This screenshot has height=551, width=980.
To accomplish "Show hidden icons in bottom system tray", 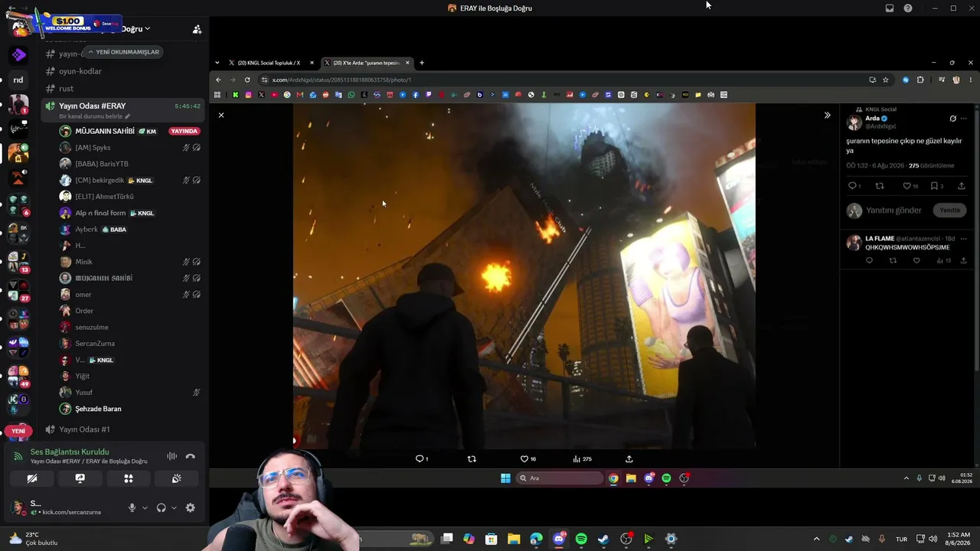I will coord(816,539).
